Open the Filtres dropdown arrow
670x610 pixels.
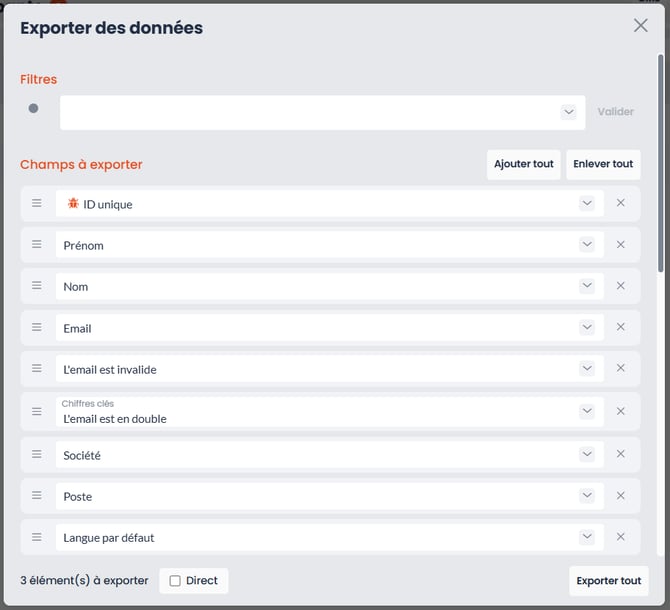[x=569, y=112]
